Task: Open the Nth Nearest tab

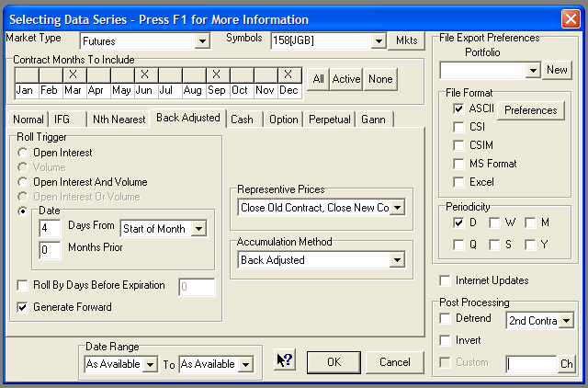Action: tap(119, 120)
